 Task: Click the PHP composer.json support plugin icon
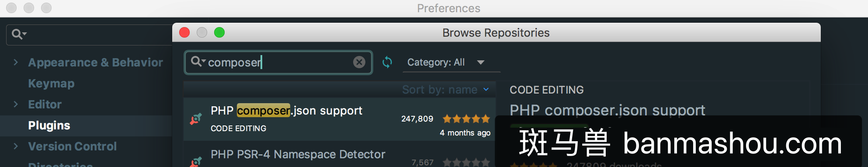click(x=196, y=119)
